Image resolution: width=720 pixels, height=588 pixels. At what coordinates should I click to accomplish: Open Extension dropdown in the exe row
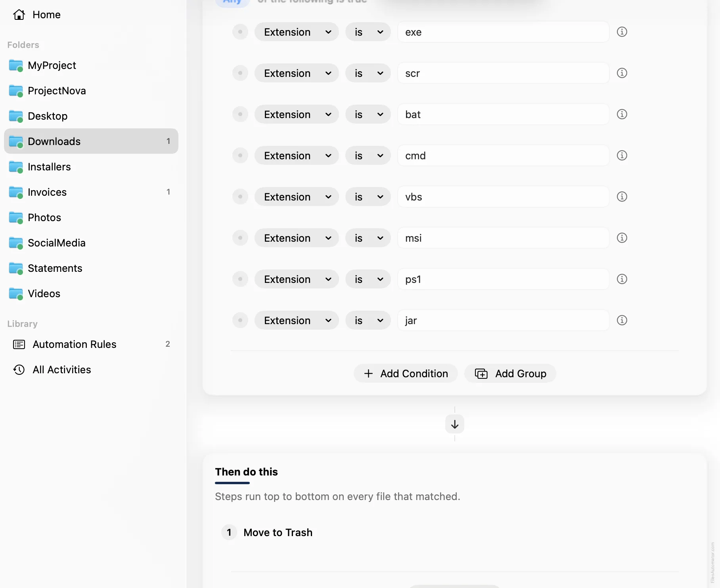[x=297, y=32]
